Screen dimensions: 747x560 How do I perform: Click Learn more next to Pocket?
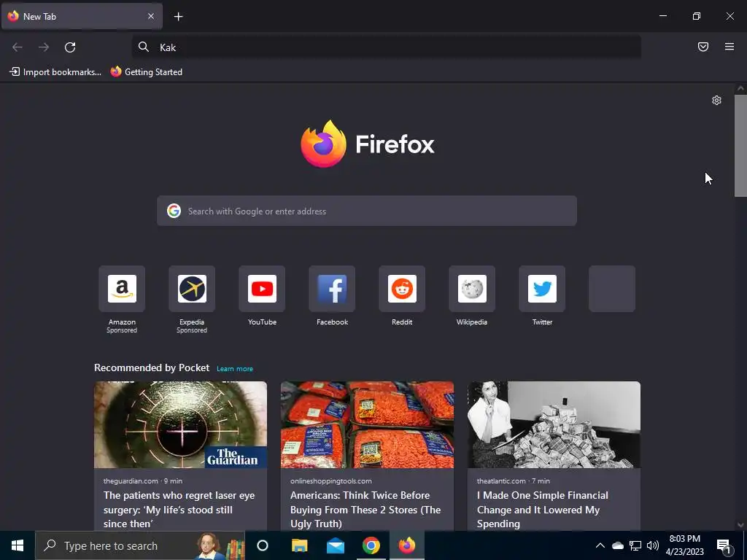pos(235,368)
